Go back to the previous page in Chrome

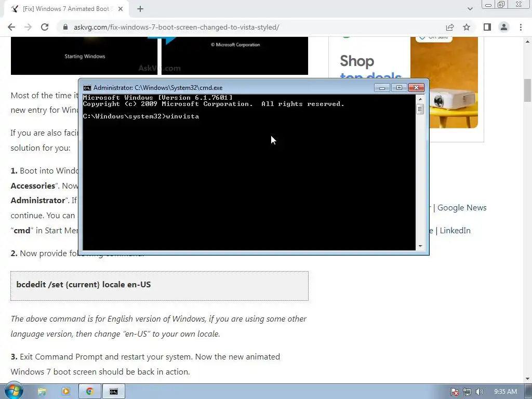(11, 27)
